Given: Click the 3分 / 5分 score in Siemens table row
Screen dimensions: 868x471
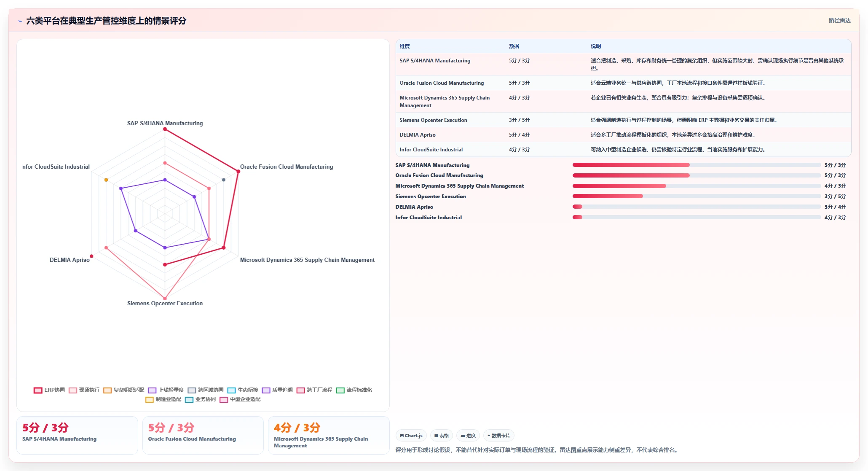Looking at the screenshot, I should [519, 120].
